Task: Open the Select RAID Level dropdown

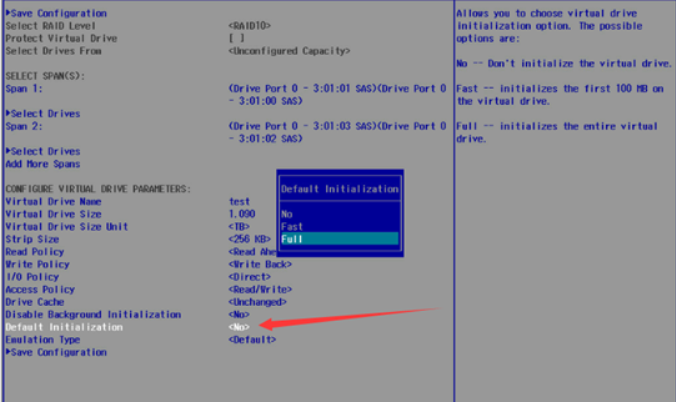Action: click(250, 25)
